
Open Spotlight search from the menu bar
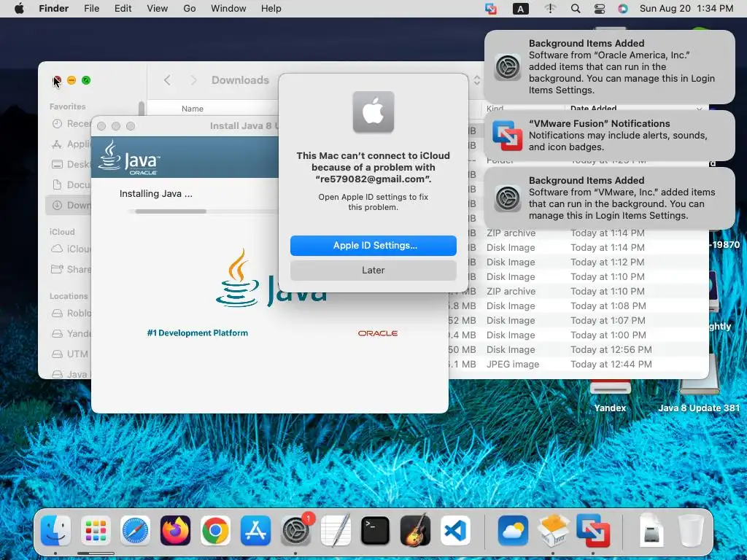tap(576, 9)
